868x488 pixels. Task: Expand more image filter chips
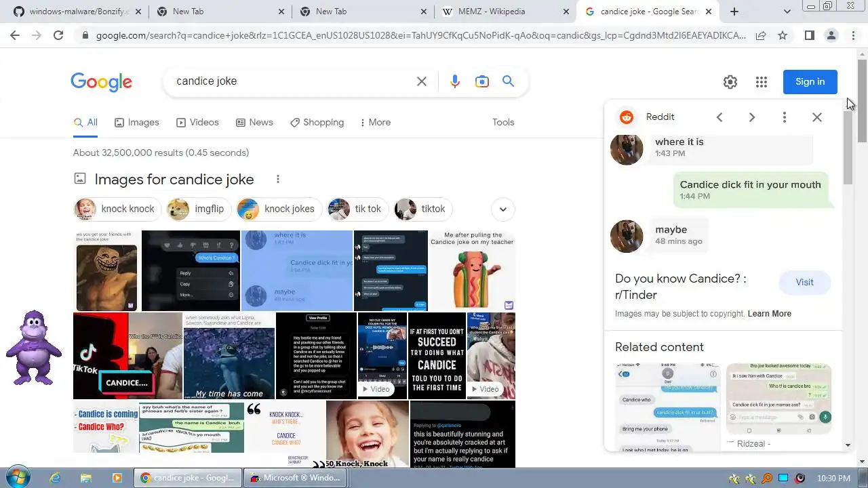(x=502, y=209)
